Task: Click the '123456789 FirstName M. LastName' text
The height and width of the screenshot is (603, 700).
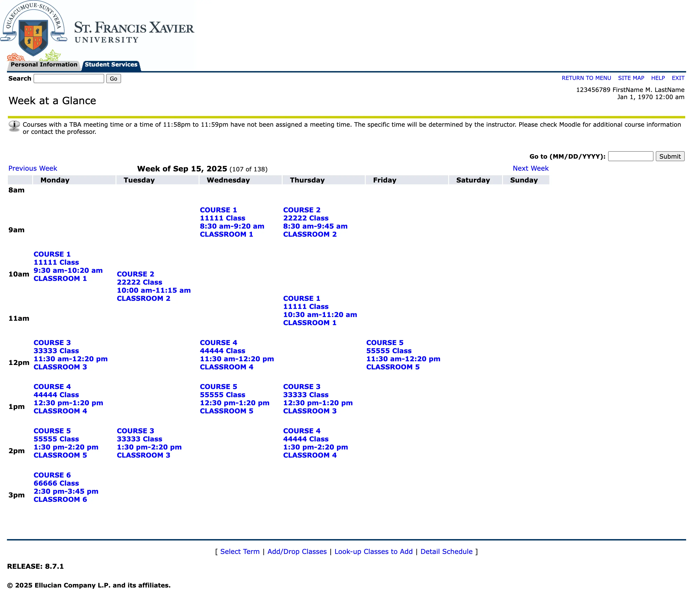Action: (630, 90)
